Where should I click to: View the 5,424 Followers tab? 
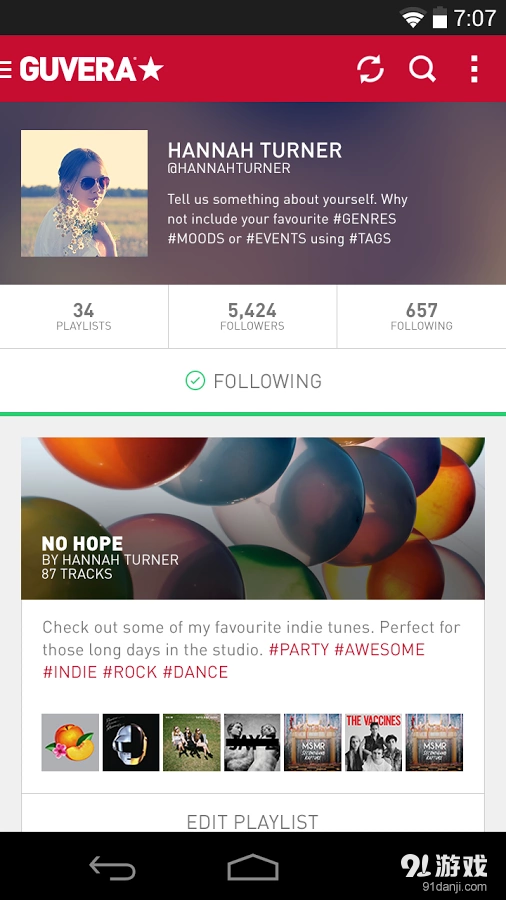point(252,317)
